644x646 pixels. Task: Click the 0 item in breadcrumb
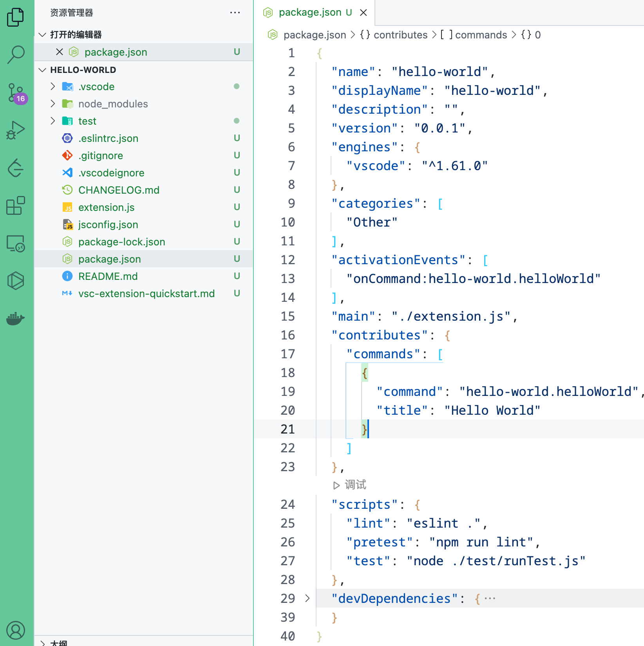coord(538,35)
